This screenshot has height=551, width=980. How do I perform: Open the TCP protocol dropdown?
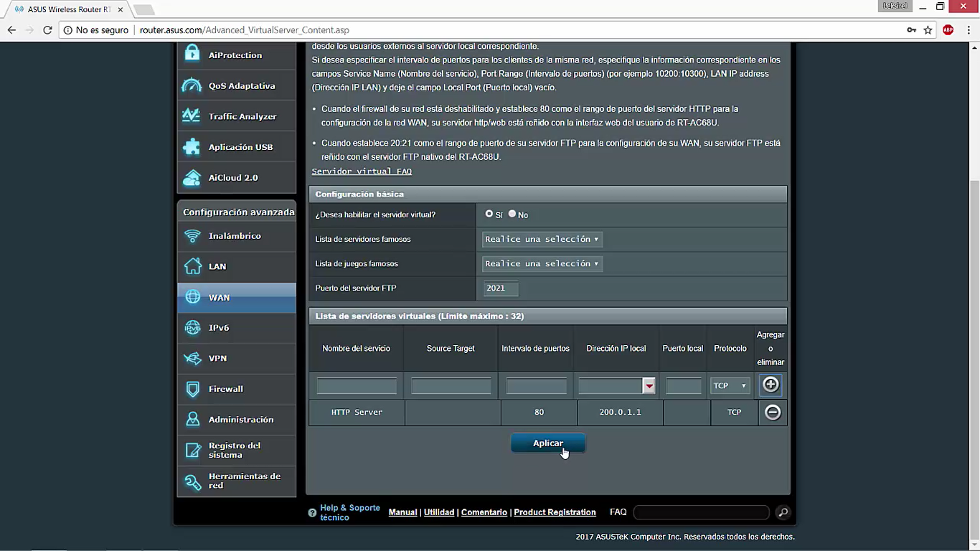tap(730, 385)
